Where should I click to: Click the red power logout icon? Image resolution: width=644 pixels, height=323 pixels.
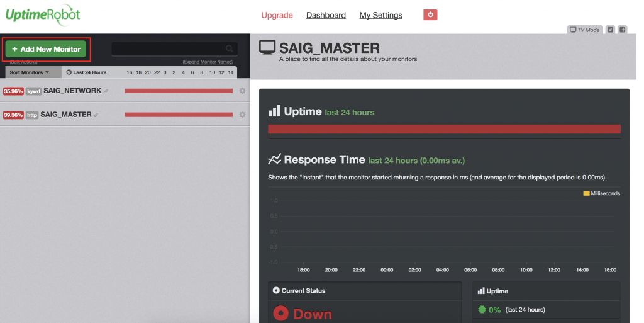point(430,15)
